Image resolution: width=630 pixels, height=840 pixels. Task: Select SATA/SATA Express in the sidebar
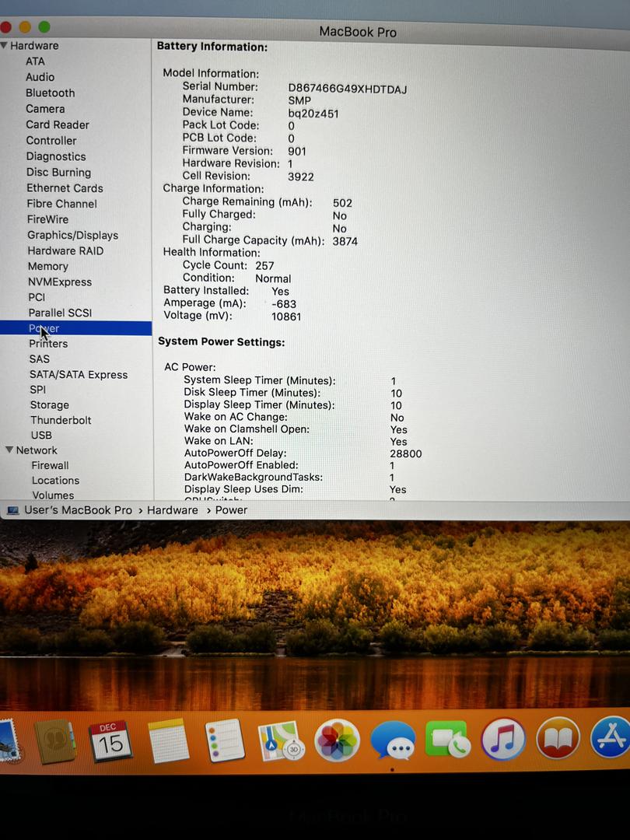(79, 374)
